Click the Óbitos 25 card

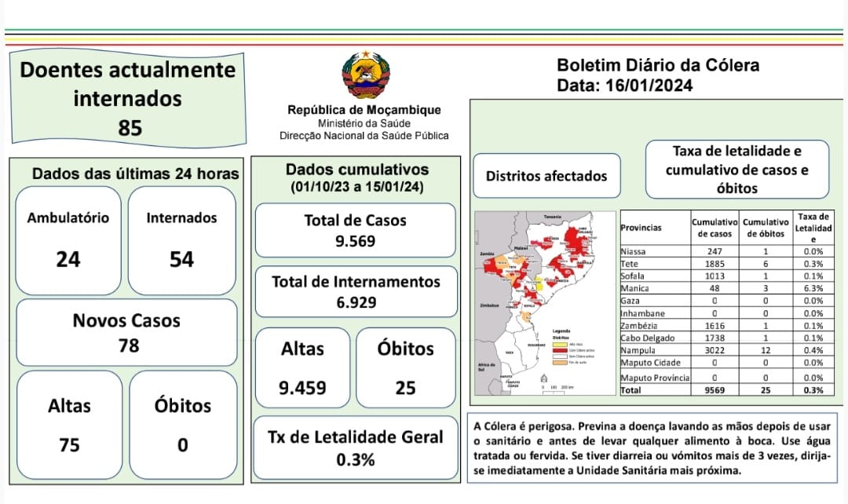point(406,367)
